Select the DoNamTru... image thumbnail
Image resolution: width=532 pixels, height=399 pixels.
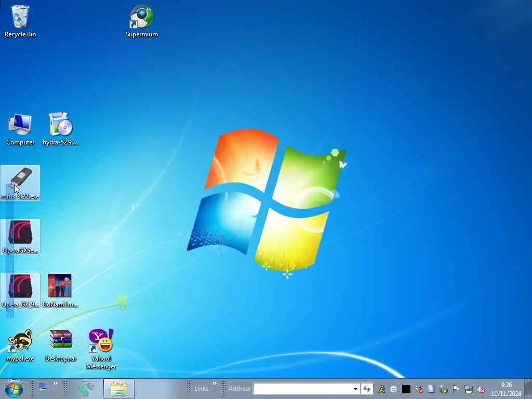[x=60, y=291]
